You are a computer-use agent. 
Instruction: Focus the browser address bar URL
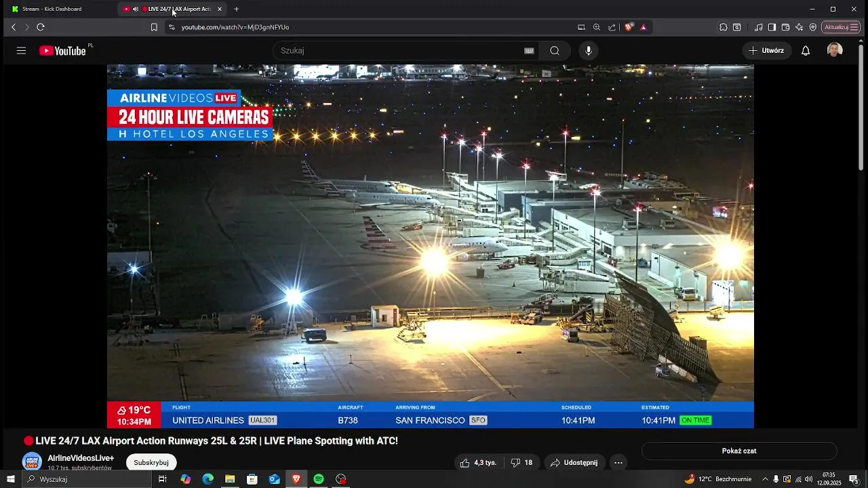pos(235,27)
